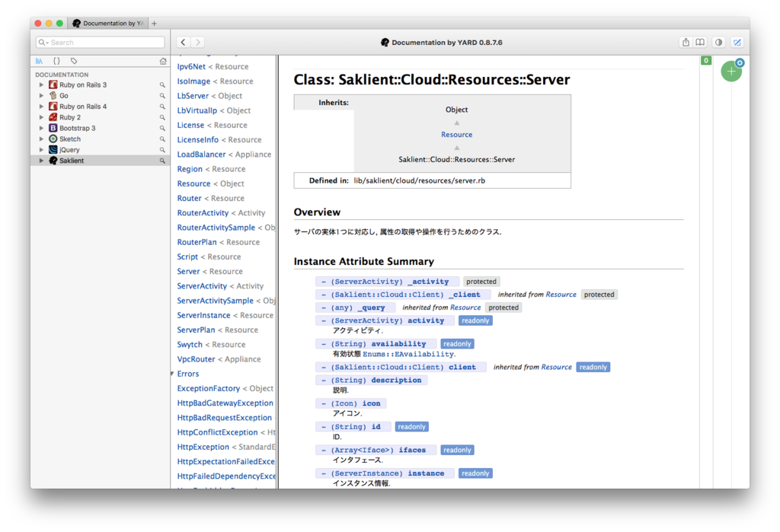Open Resource link beside _client attribute
Image resolution: width=780 pixels, height=532 pixels.
click(561, 295)
